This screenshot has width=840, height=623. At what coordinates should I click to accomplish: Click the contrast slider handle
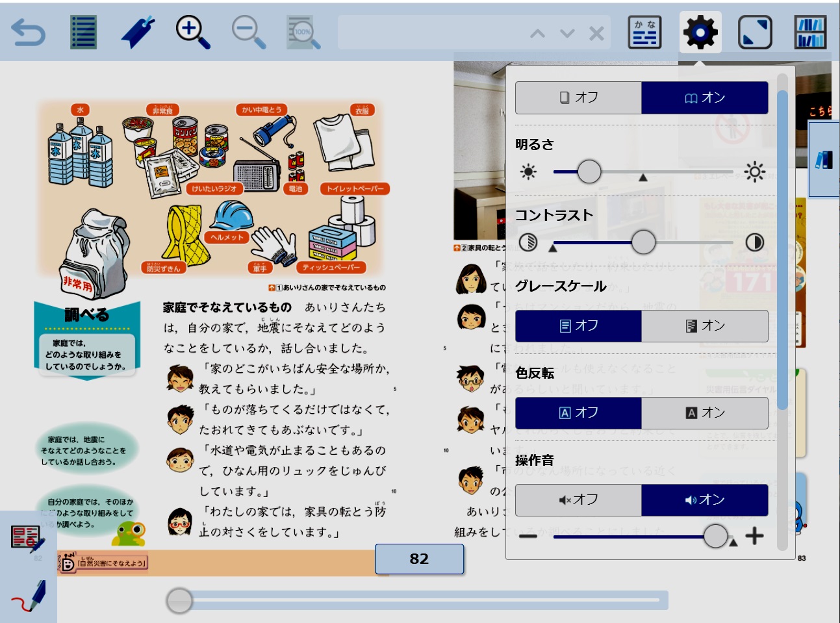click(643, 242)
